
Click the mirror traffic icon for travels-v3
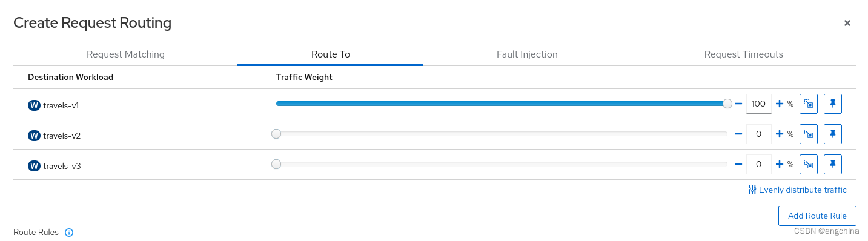[809, 164]
